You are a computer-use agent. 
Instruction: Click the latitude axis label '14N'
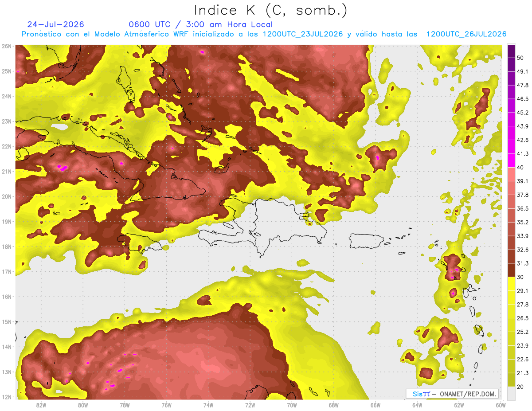[7, 347]
